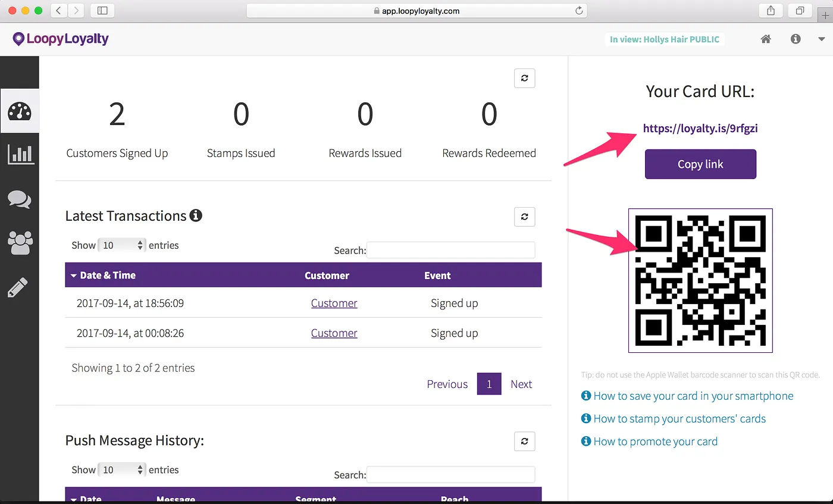Viewport: 833px width, 504px height.
Task: Click the Event column header
Action: (437, 276)
